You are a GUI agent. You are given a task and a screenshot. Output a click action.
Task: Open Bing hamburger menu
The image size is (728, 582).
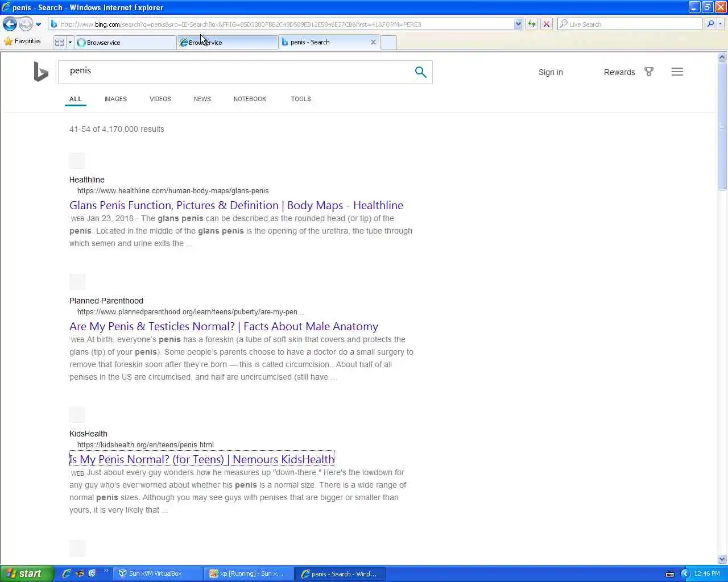tap(677, 72)
